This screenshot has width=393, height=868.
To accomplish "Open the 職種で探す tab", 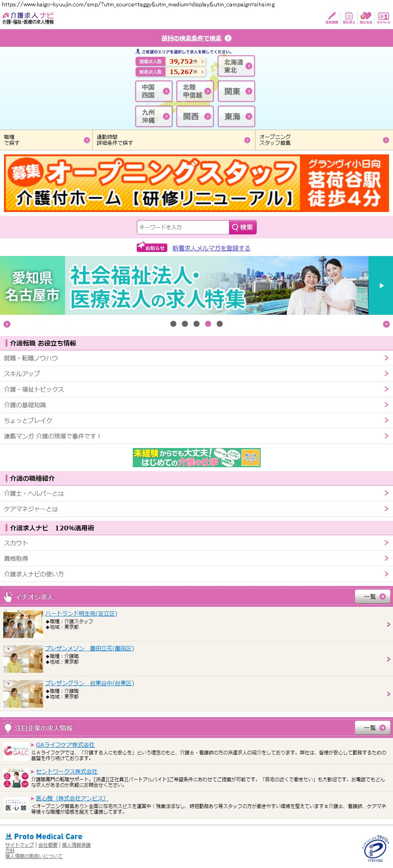I will click(x=46, y=140).
